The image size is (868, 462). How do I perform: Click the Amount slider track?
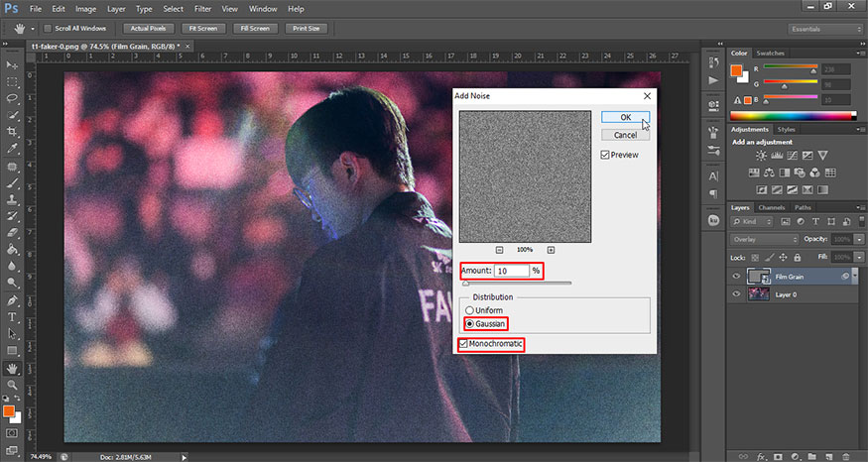[x=516, y=284]
